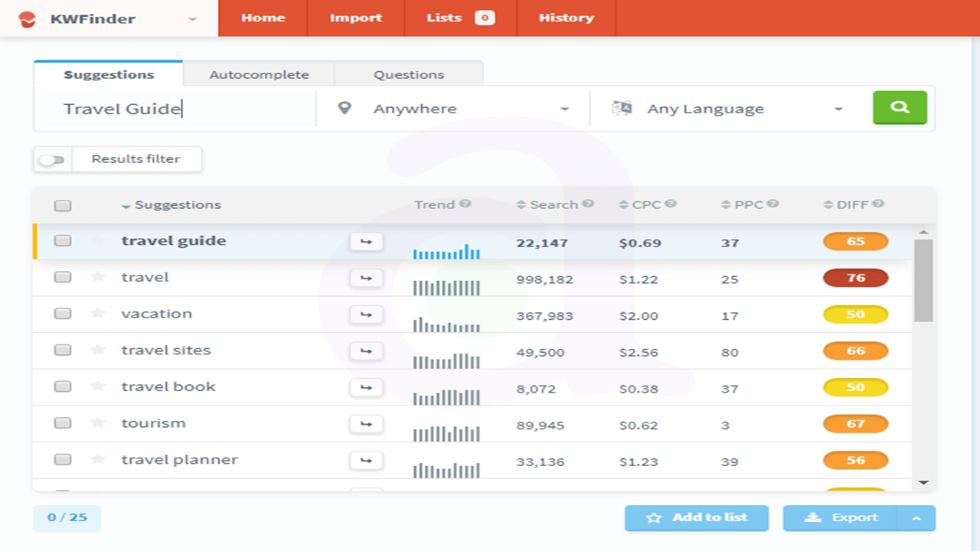980x551 pixels.
Task: Star the 'tourism' keyword row
Action: point(97,423)
